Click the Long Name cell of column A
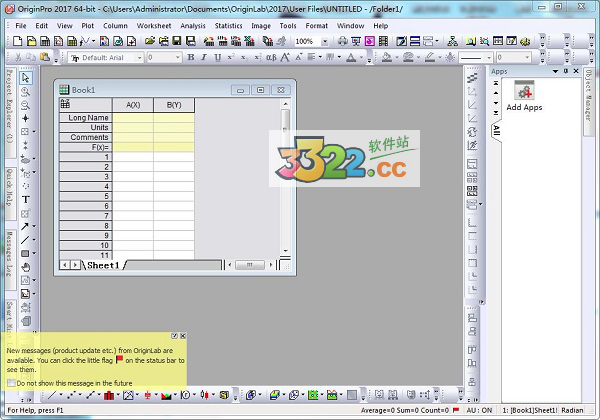 click(133, 117)
